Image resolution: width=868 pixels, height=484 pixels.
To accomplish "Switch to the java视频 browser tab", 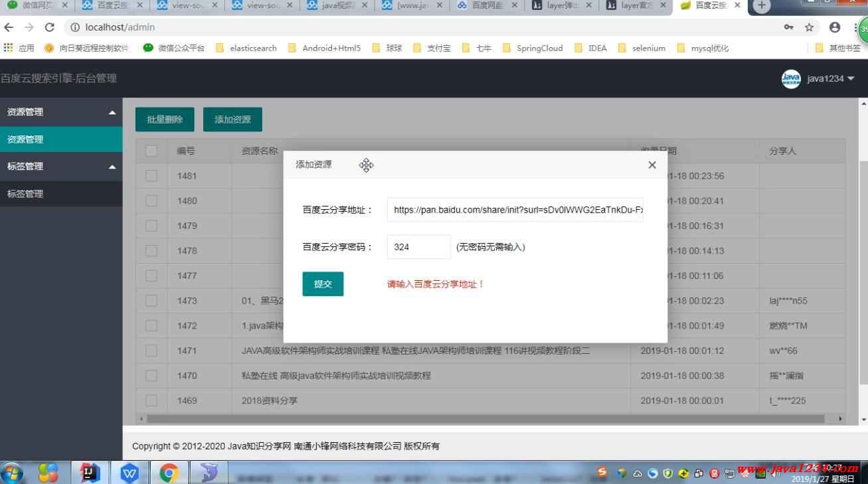I will pos(337,5).
